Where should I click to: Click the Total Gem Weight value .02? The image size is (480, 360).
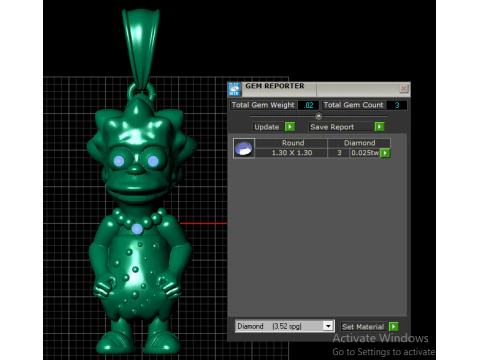309,105
